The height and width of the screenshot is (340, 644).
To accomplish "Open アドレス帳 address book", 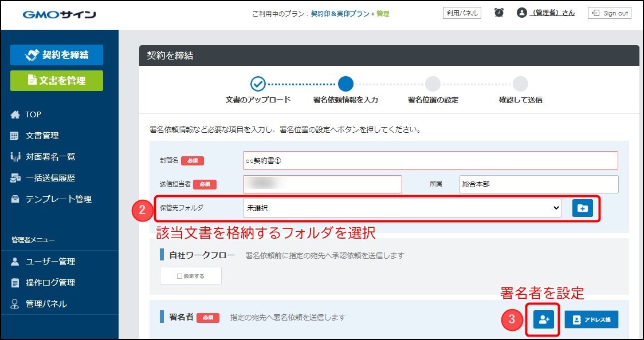I will pyautogui.click(x=591, y=320).
